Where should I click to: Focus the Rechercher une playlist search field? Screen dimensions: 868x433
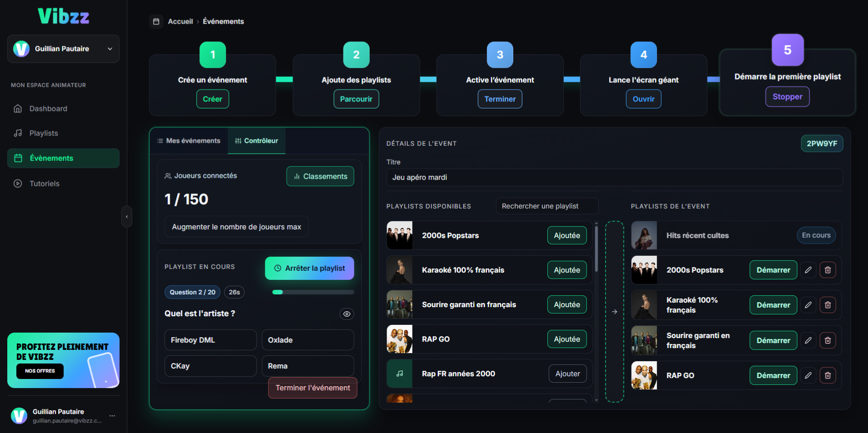tap(547, 206)
